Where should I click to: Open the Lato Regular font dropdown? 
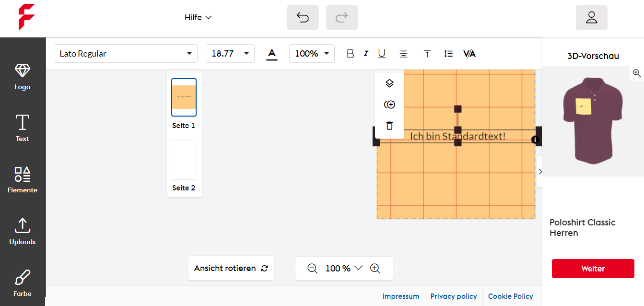point(125,54)
